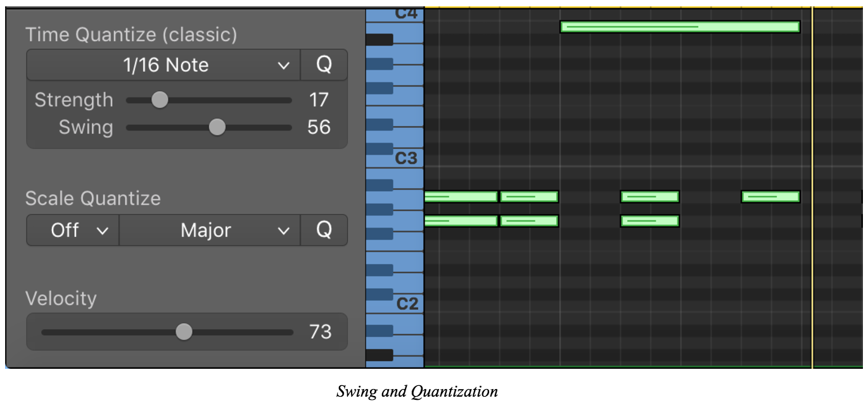The height and width of the screenshot is (403, 868).
Task: Click the Strength value 17
Action: [319, 100]
